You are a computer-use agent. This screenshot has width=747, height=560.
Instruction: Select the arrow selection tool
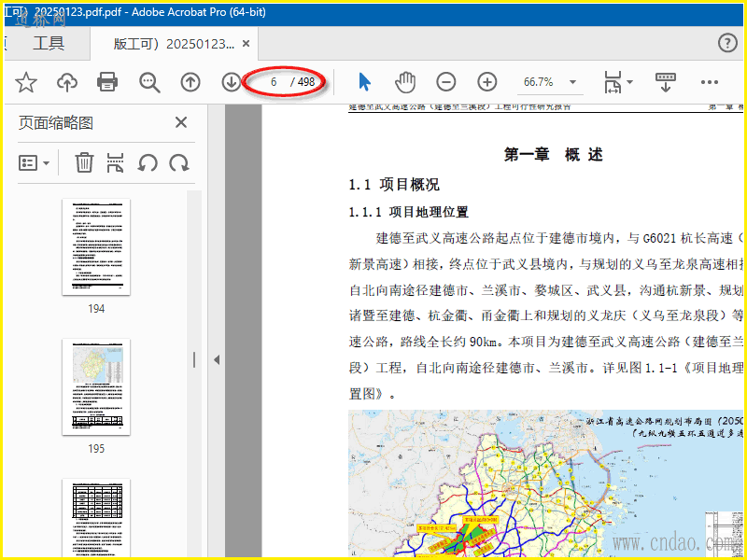pos(364,82)
